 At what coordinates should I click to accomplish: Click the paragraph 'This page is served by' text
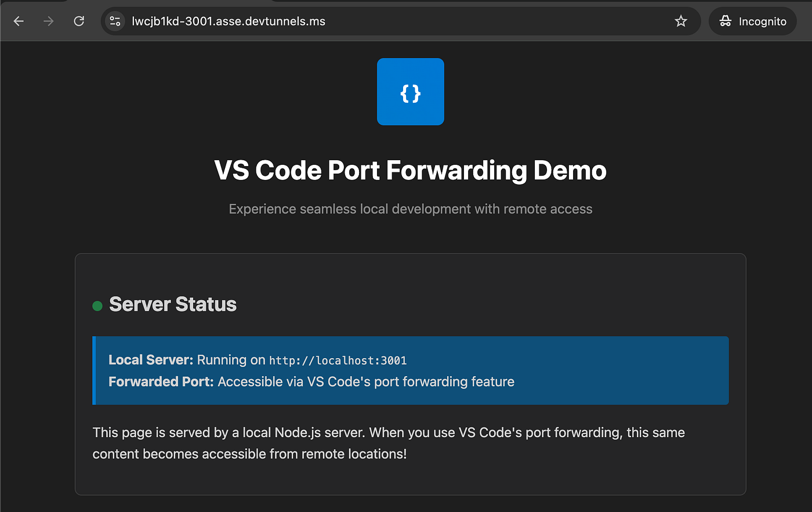(389, 443)
